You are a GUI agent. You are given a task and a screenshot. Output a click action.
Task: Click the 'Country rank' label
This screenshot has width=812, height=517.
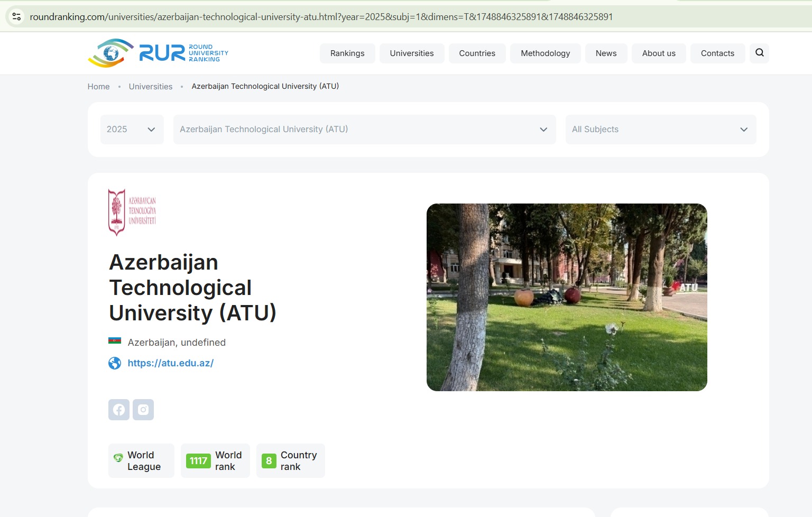click(x=299, y=461)
